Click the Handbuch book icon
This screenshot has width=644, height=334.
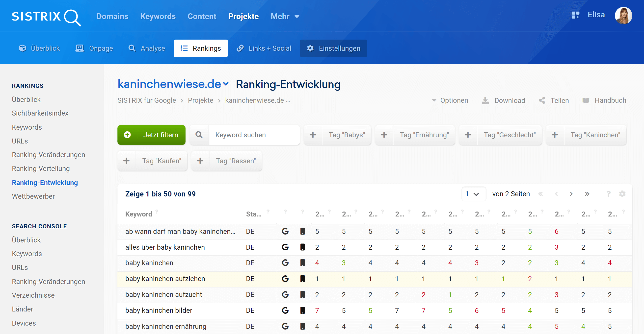click(586, 100)
